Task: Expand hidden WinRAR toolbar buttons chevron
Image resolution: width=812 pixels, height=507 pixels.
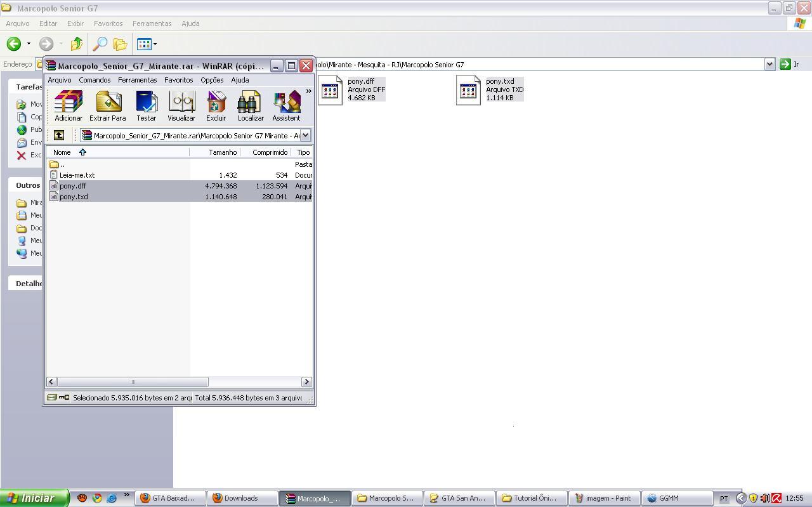Action: [x=309, y=91]
